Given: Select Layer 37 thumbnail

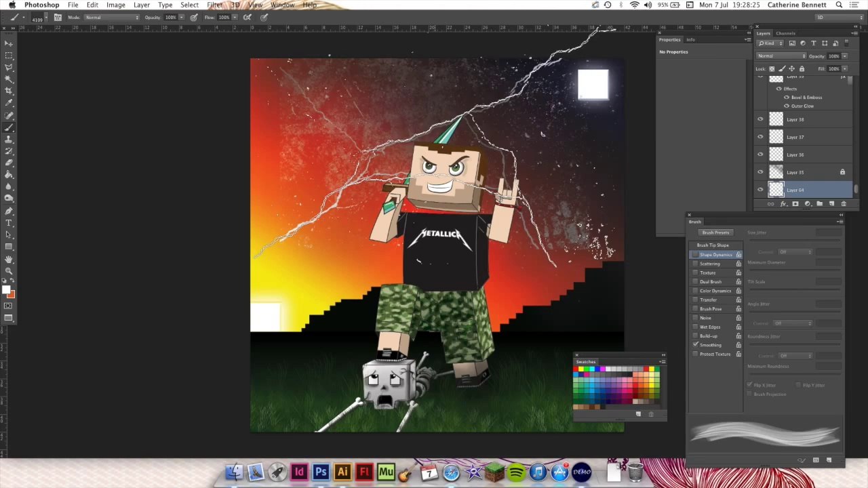Looking at the screenshot, I should [776, 137].
